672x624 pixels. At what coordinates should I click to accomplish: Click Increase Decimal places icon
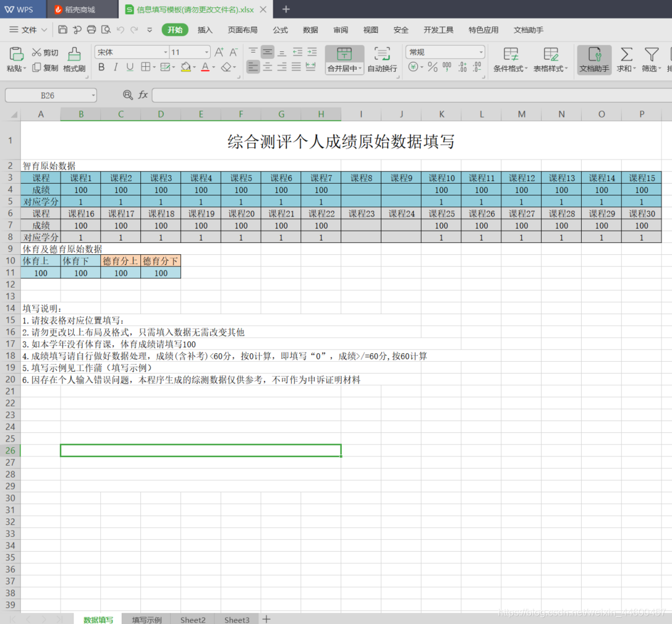(x=462, y=67)
